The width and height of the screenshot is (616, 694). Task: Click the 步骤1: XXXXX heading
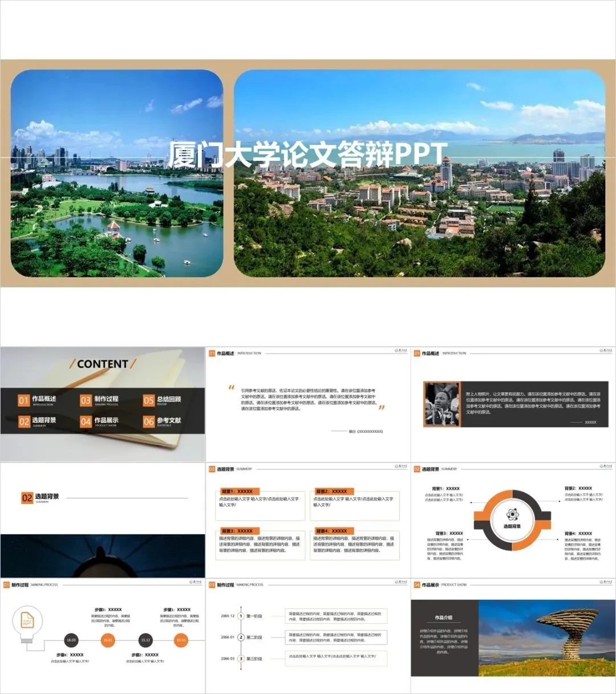(177, 610)
